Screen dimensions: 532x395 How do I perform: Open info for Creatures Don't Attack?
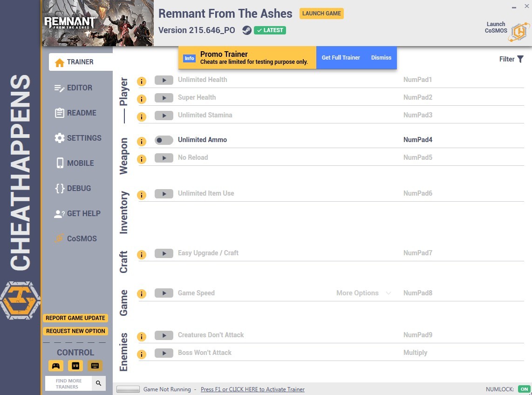(142, 337)
